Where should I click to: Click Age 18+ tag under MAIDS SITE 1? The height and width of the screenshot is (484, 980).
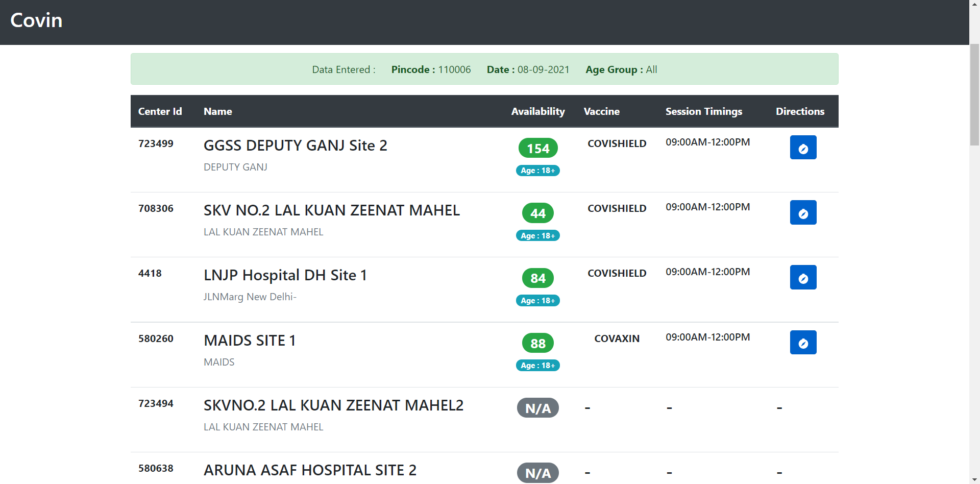click(x=538, y=366)
